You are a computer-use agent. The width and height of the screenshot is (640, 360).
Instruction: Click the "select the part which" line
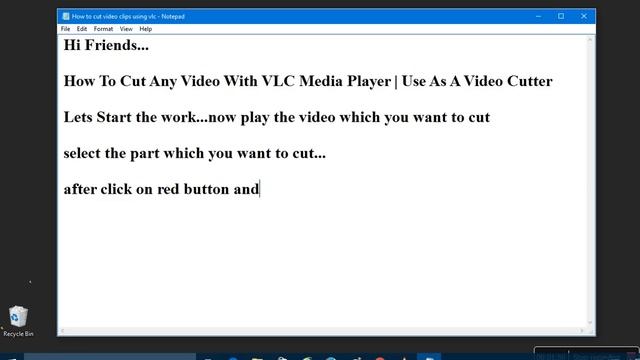click(x=195, y=153)
